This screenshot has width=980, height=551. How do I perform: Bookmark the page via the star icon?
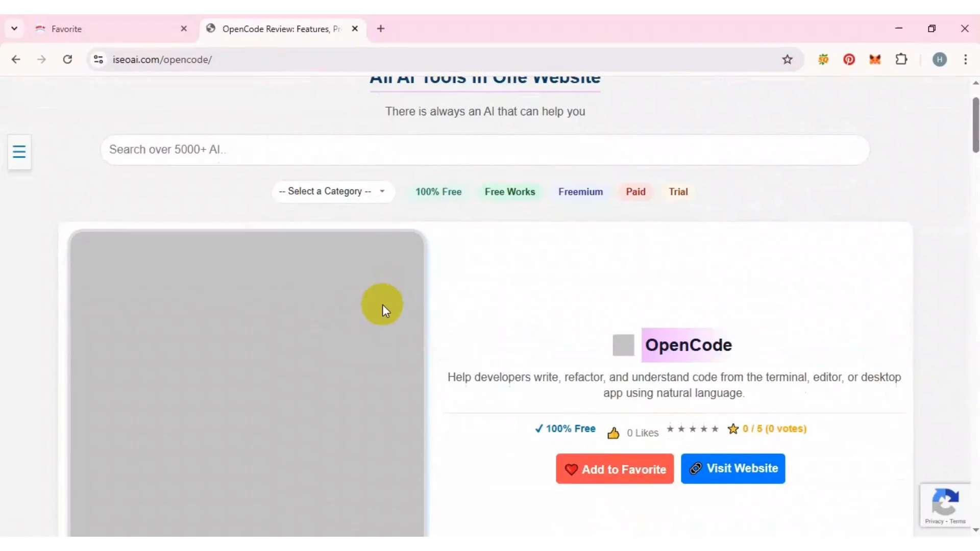(788, 59)
